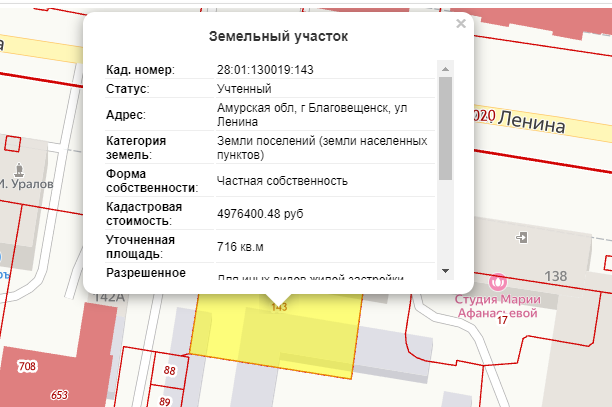612x407 pixels.
Task: Click the cadastral cost 4976400.48 руб value
Action: [x=265, y=213]
